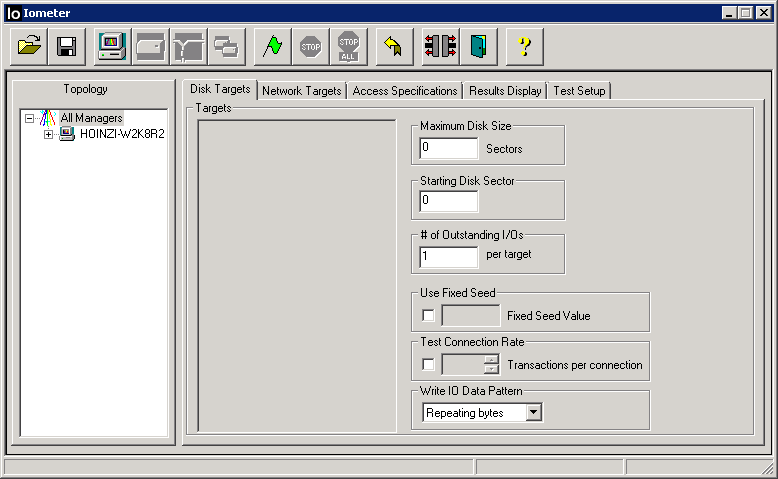The height and width of the screenshot is (479, 778).
Task: Switch to the Network Targets tab
Action: 302,91
